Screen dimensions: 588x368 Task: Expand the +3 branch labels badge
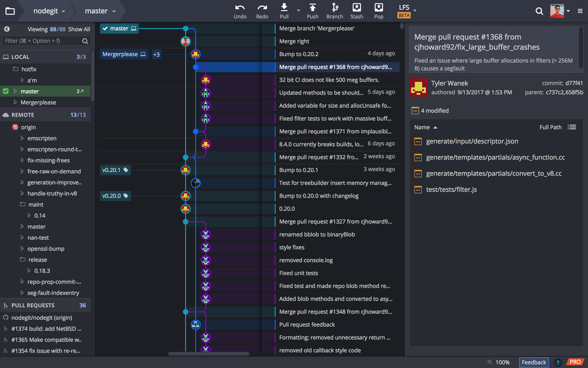[x=156, y=54]
